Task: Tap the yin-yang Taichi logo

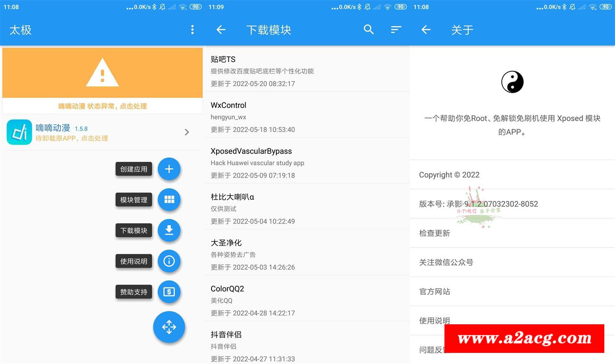Action: click(x=512, y=82)
